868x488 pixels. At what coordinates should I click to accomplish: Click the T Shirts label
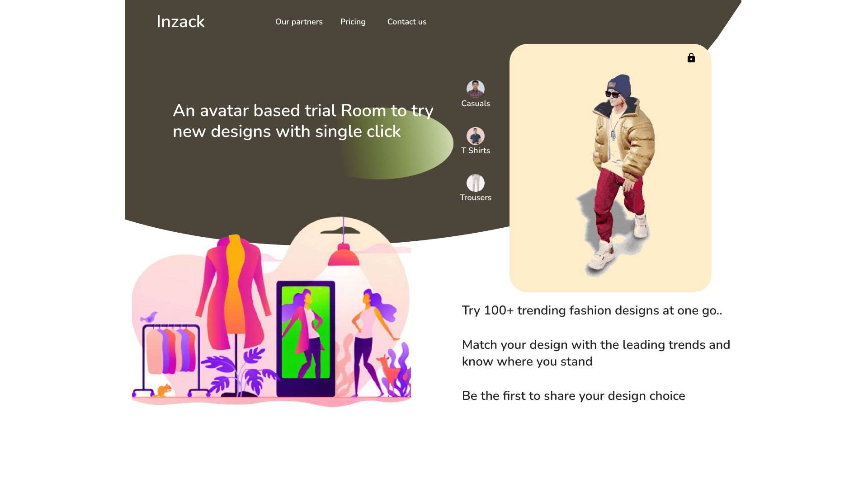[475, 150]
